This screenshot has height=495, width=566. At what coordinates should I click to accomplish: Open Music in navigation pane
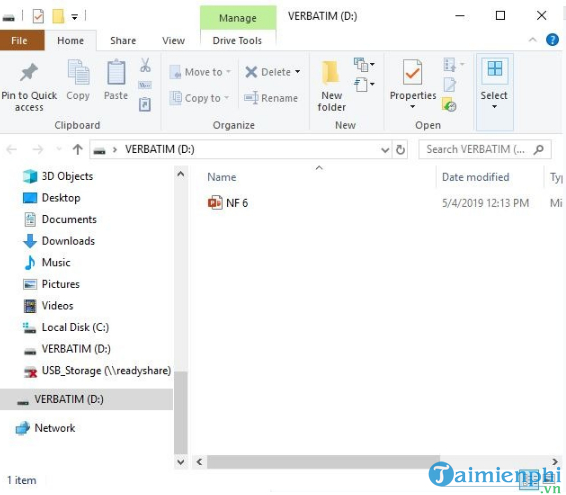tap(47, 262)
